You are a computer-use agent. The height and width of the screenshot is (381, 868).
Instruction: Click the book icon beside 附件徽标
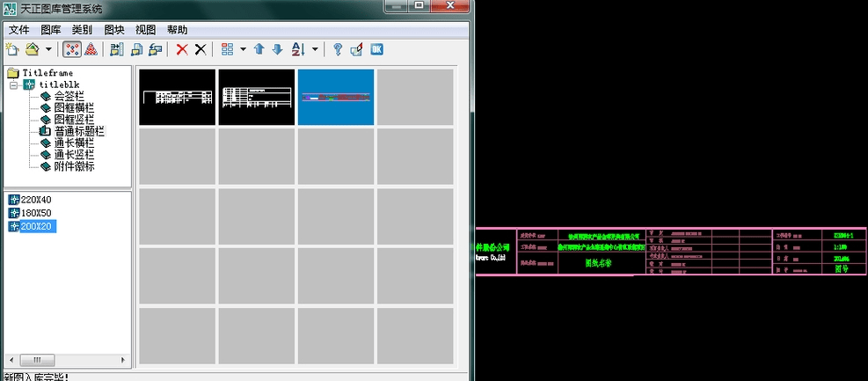pyautogui.click(x=46, y=166)
